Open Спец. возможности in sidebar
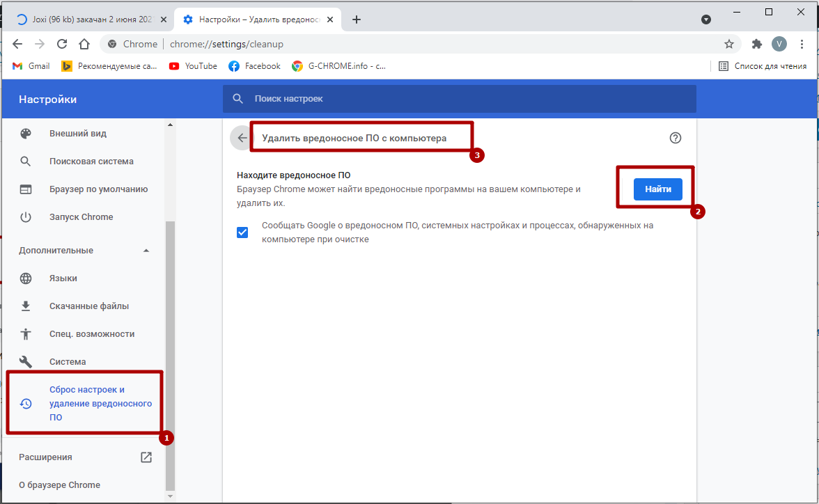 point(92,333)
